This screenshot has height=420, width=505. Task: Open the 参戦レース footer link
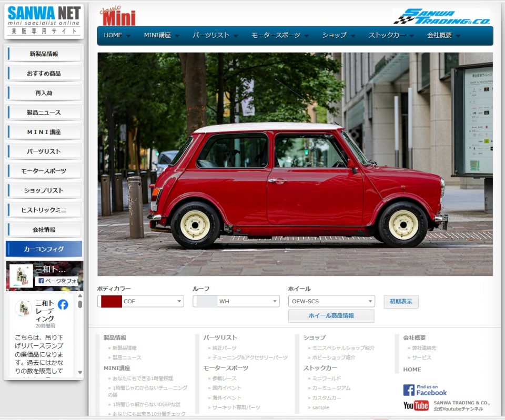pos(224,378)
